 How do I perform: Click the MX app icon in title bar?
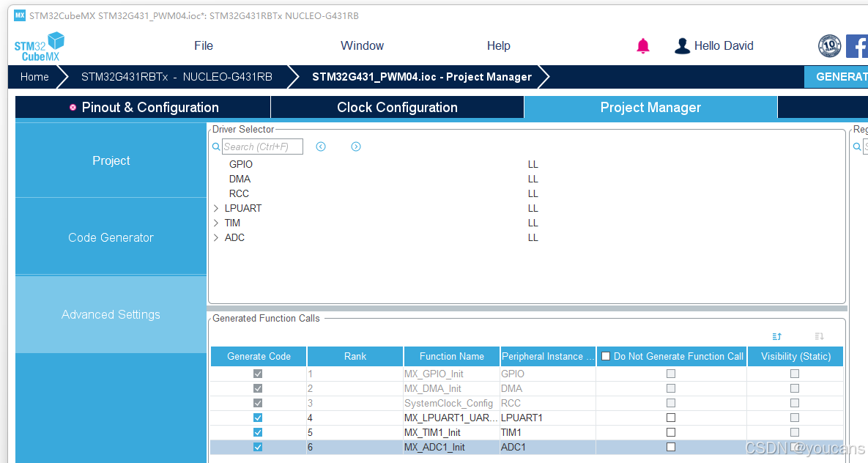(20, 15)
